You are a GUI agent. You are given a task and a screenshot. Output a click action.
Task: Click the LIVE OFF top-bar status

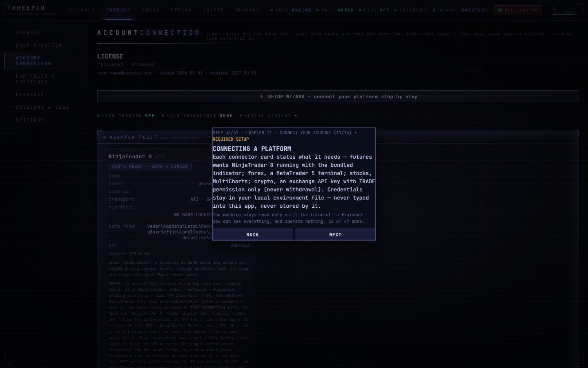(x=374, y=10)
